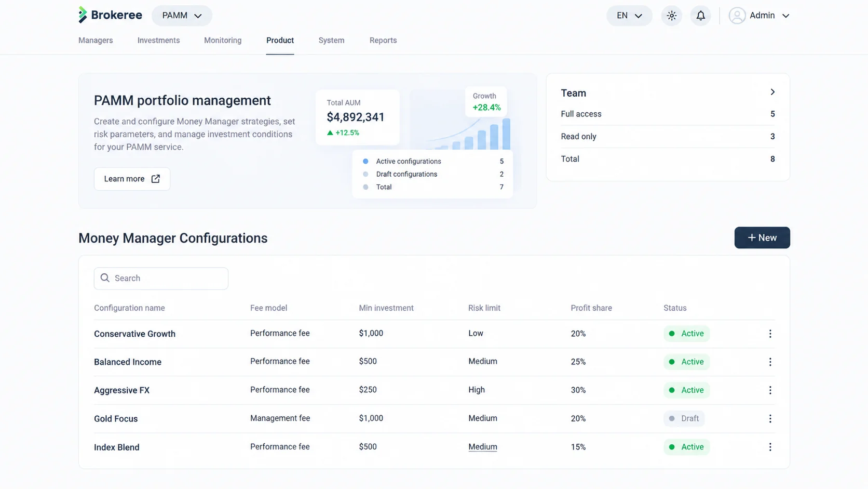
Task: Open row menu for Index Blend
Action: (x=770, y=447)
